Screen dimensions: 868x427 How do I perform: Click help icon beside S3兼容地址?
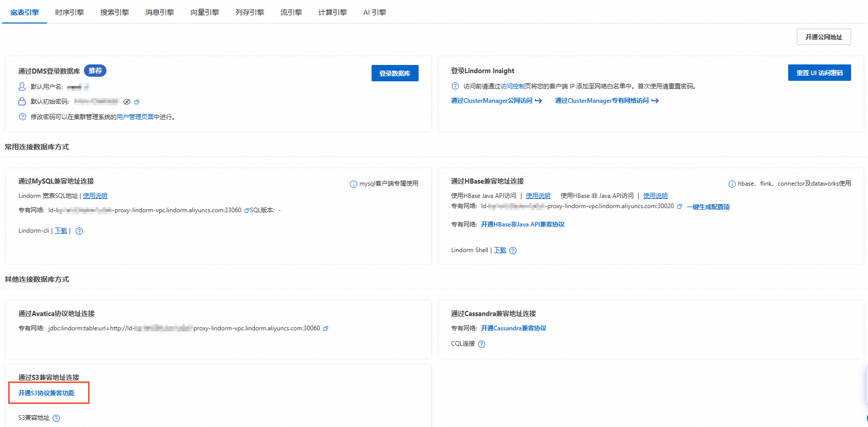coord(56,418)
